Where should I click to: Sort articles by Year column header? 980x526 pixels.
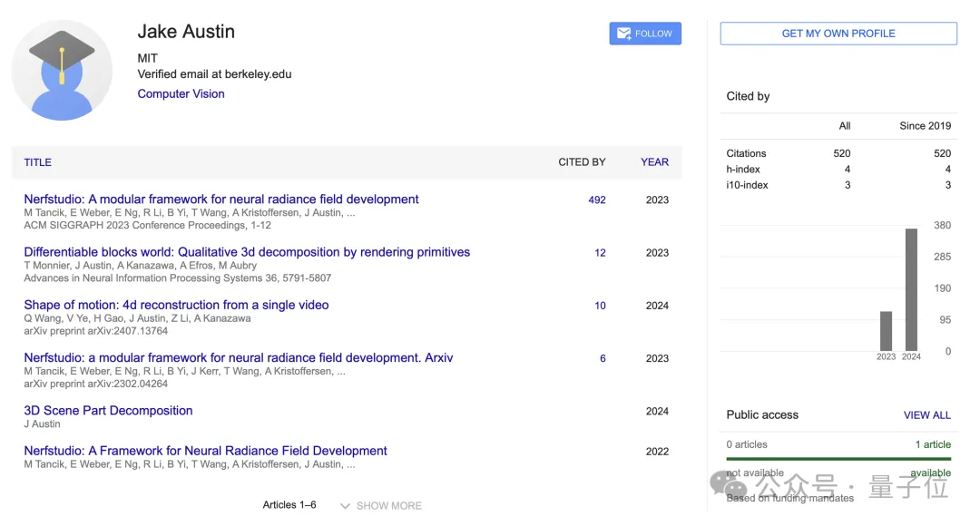pyautogui.click(x=654, y=162)
